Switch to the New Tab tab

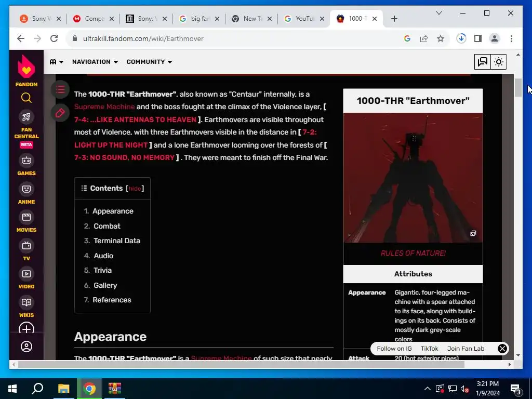(x=252, y=19)
